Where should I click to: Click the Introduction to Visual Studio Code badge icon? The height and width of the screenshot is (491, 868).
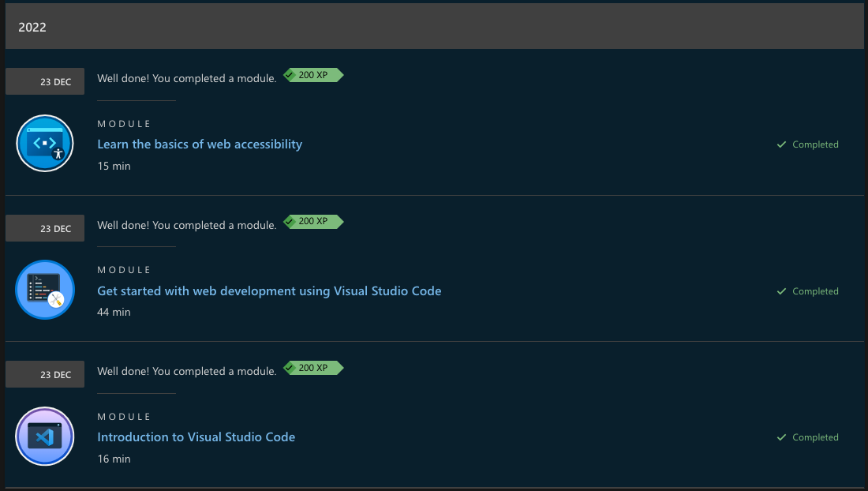coord(45,437)
